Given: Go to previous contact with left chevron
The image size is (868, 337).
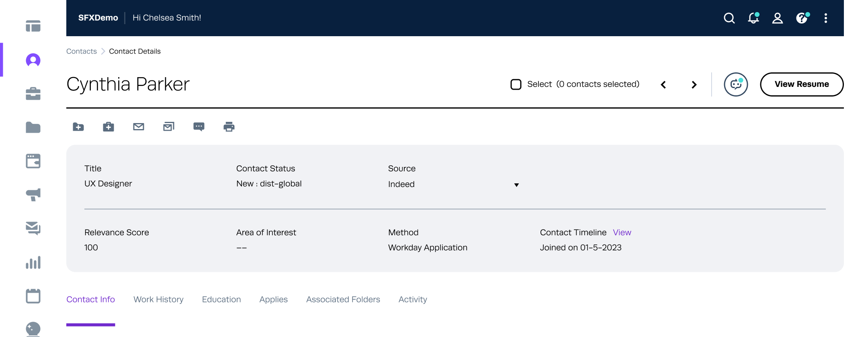Looking at the screenshot, I should 663,85.
